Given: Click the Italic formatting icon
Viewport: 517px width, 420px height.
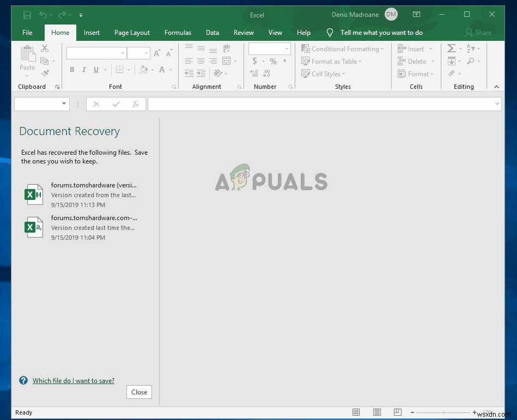Looking at the screenshot, I should (84, 70).
